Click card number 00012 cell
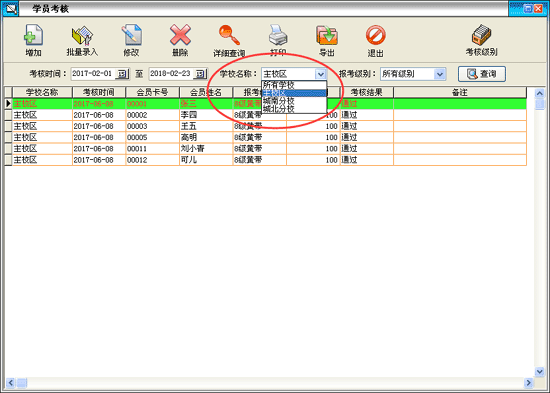The height and width of the screenshot is (393, 550). click(x=152, y=160)
